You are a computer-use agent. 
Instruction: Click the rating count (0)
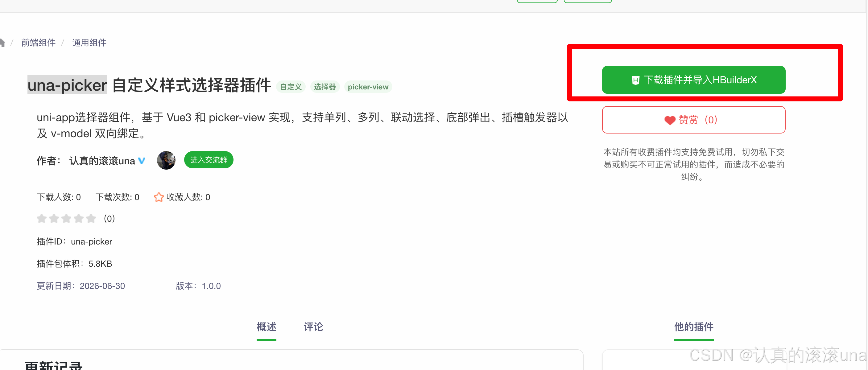click(109, 219)
